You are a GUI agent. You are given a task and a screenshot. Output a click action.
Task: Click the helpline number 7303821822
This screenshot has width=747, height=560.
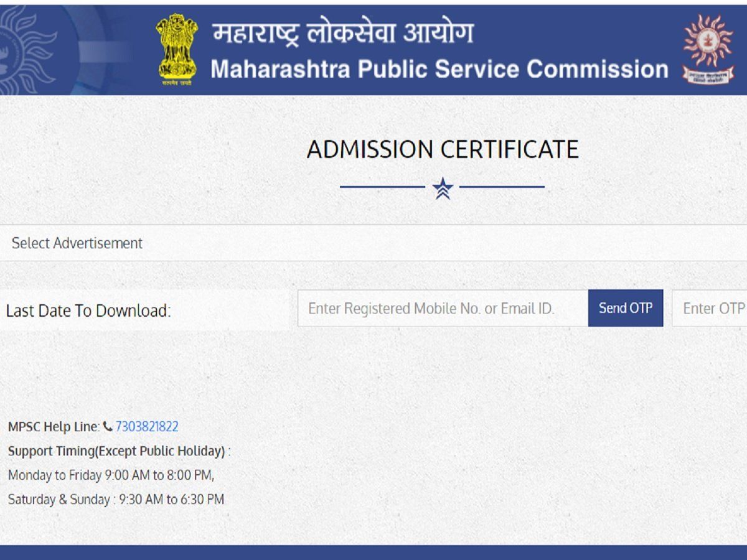(x=147, y=426)
